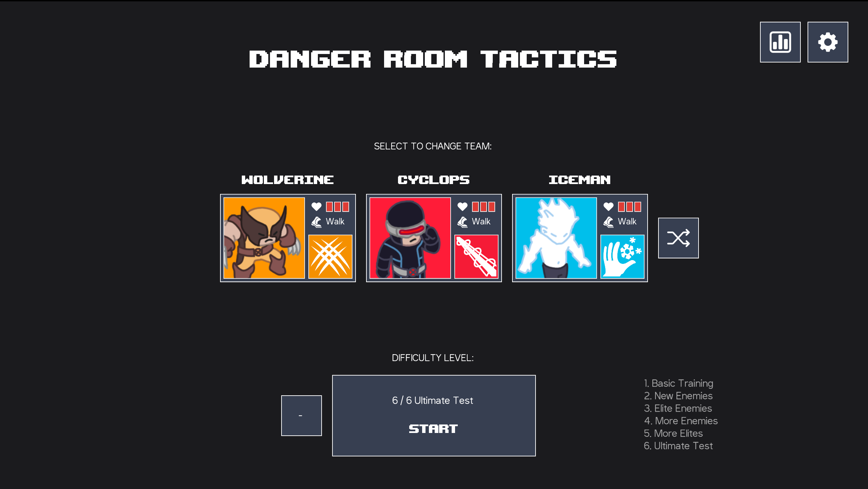Image resolution: width=868 pixels, height=489 pixels.
Task: Select Cyclops's portrait
Action: (410, 238)
